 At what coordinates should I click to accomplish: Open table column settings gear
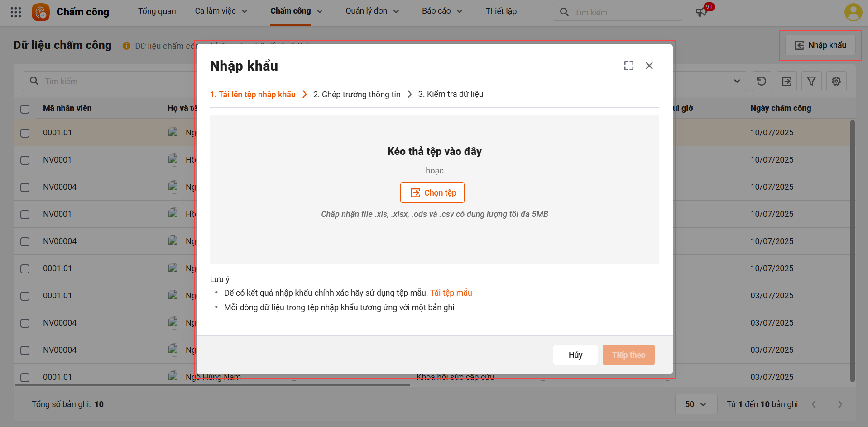[x=836, y=82]
